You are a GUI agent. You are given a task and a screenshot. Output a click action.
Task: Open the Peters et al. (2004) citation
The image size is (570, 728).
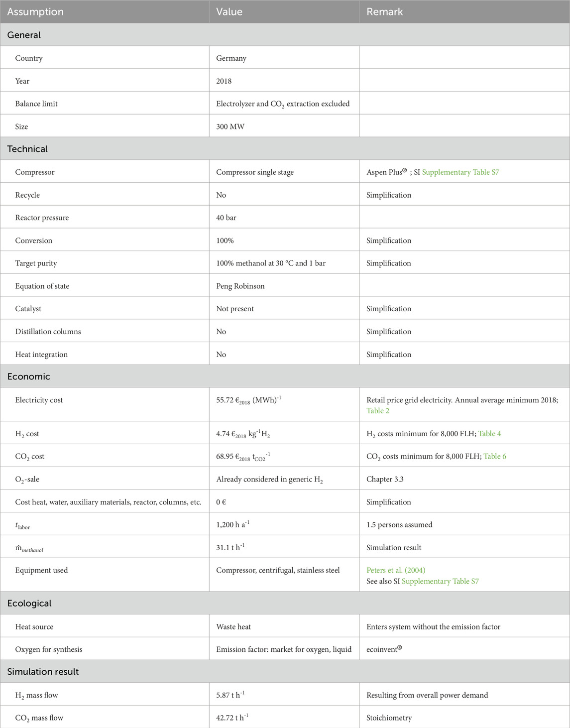point(396,570)
